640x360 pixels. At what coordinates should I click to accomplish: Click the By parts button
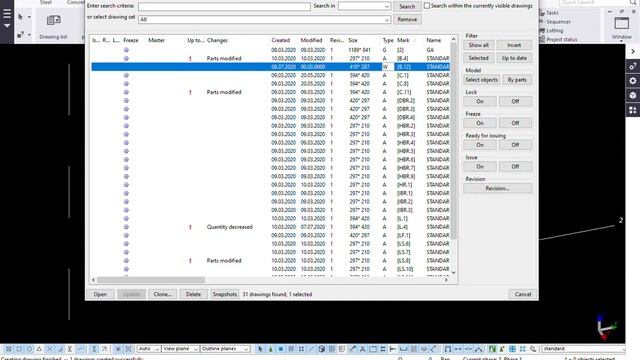tap(517, 80)
